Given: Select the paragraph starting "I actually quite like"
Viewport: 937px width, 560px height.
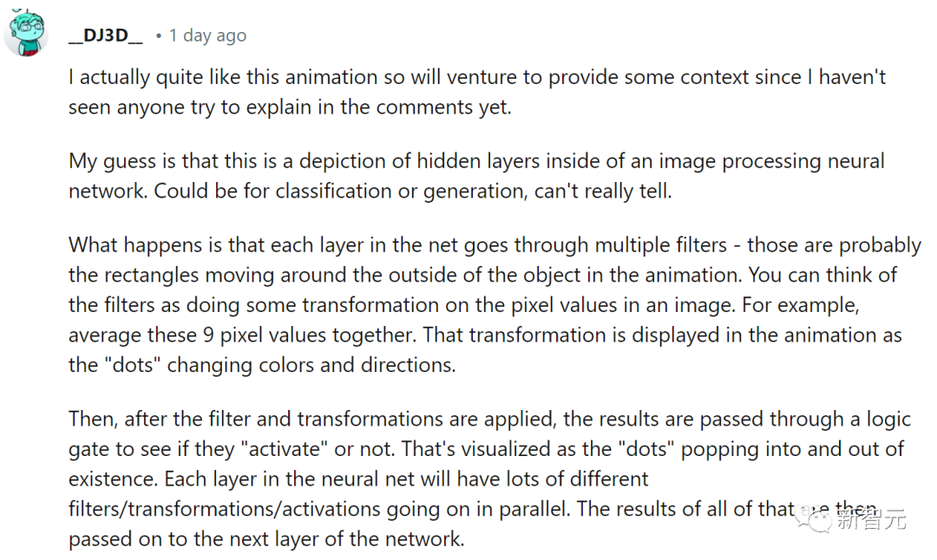Looking at the screenshot, I should (477, 92).
